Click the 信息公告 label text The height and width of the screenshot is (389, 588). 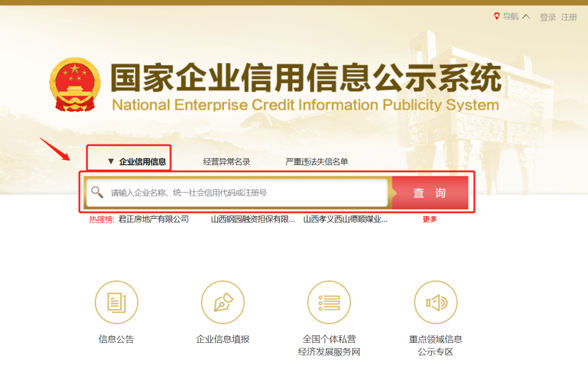point(117,339)
